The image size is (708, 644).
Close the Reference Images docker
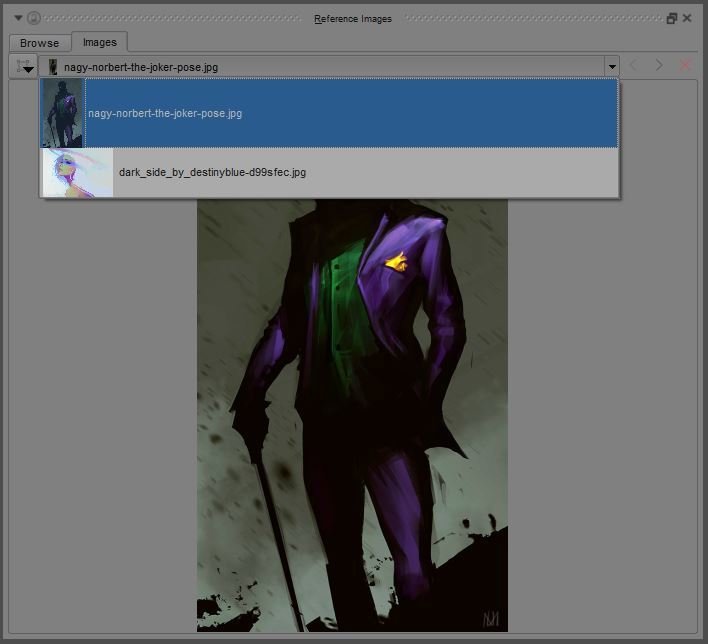point(687,18)
